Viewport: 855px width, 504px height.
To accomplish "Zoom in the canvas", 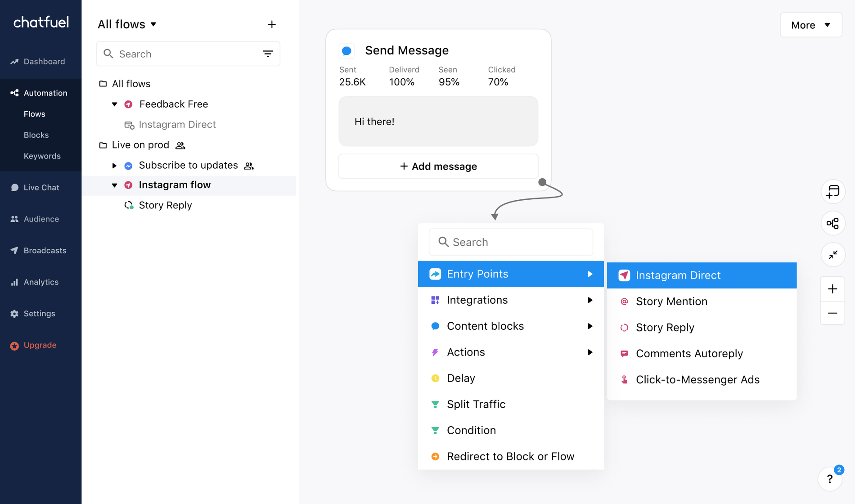I will click(832, 289).
